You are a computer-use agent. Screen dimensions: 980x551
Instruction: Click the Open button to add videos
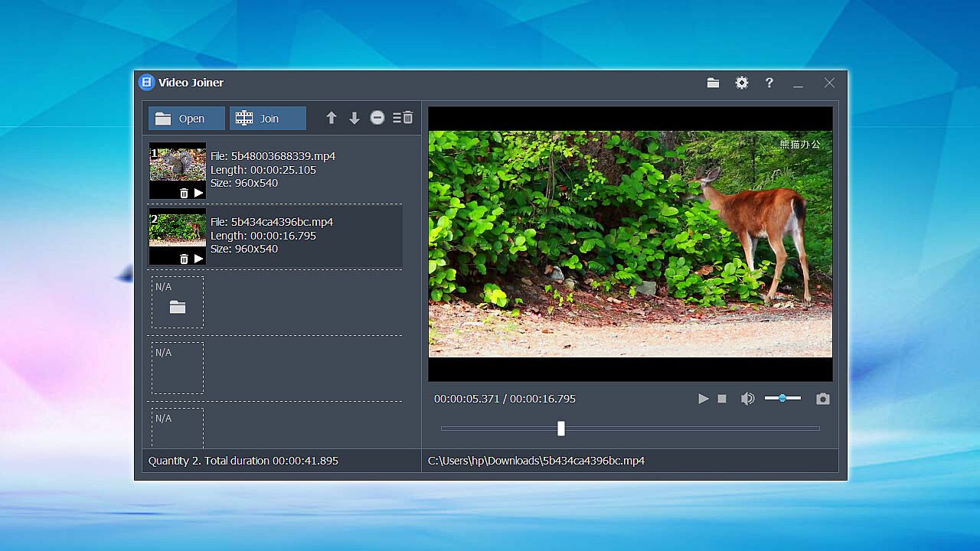pyautogui.click(x=186, y=119)
